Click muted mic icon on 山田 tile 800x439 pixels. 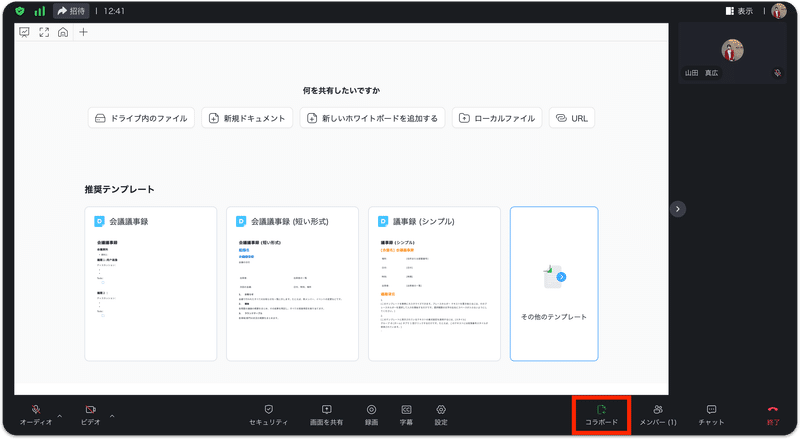tap(777, 73)
